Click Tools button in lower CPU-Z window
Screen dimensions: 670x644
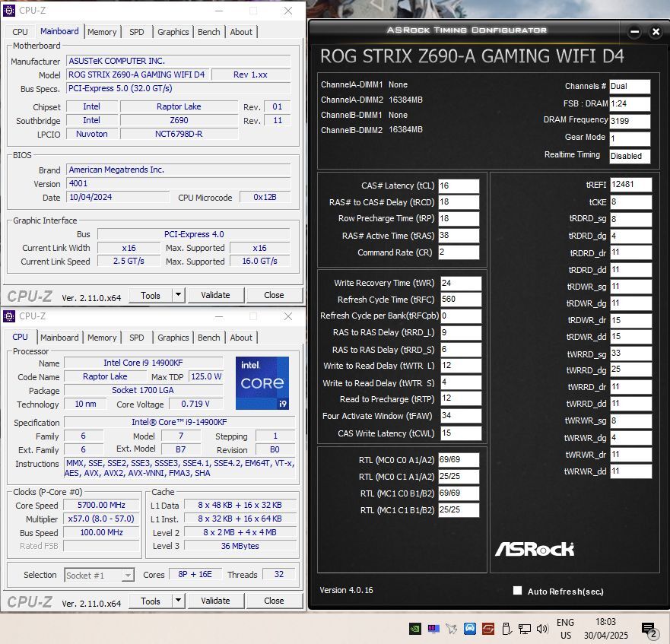point(151,601)
